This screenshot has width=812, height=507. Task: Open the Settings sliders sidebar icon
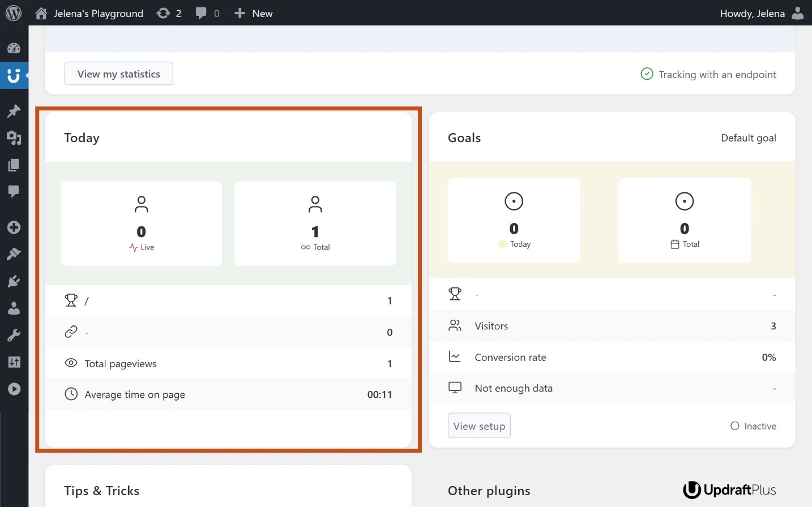pyautogui.click(x=14, y=362)
